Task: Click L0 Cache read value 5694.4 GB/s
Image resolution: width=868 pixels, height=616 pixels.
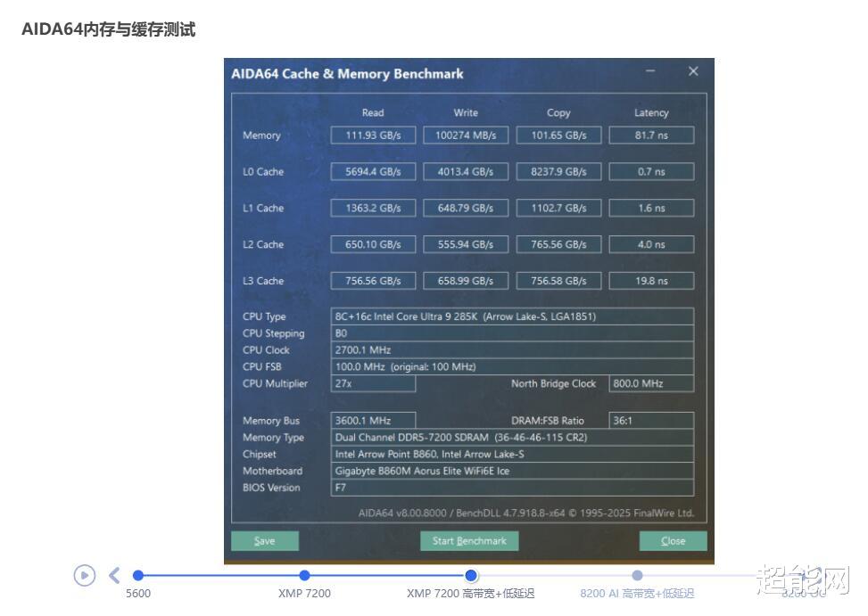Action: [373, 172]
